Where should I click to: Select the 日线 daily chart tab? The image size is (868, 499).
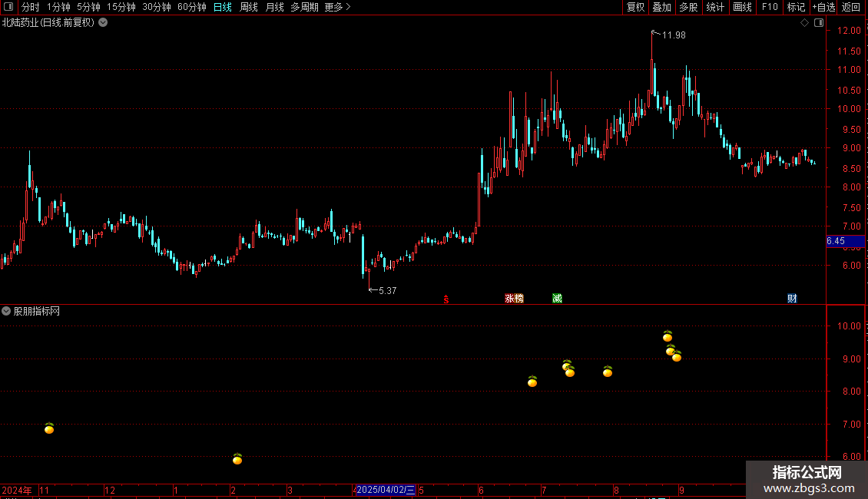(x=223, y=7)
